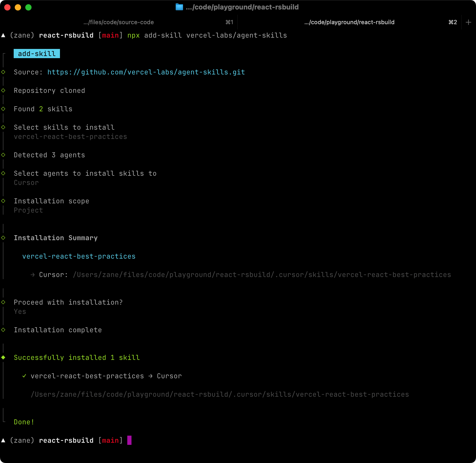
Task: Click the arrow before 'Cursor:' in summary
Action: tap(33, 275)
